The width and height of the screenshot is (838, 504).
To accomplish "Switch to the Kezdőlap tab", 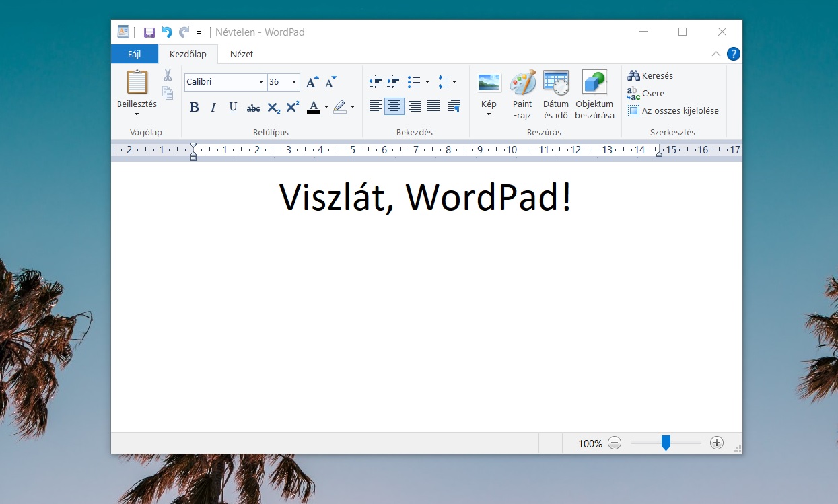I will pyautogui.click(x=188, y=54).
